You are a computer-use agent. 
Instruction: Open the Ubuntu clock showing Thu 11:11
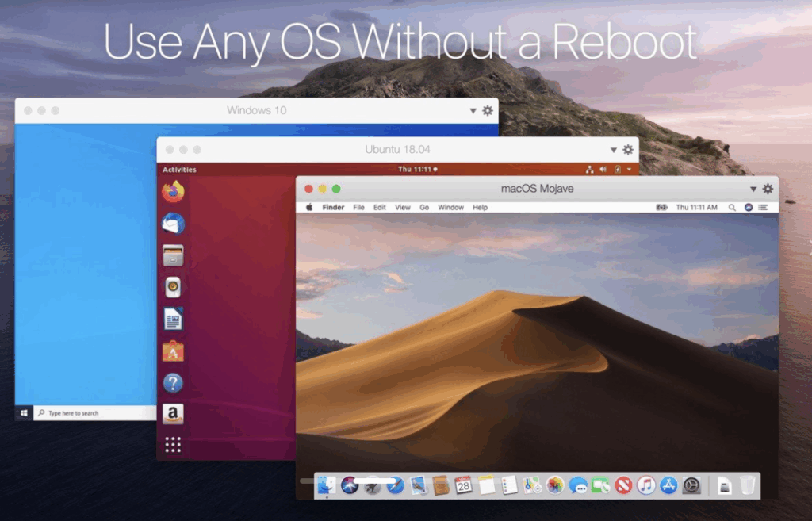[x=417, y=170]
